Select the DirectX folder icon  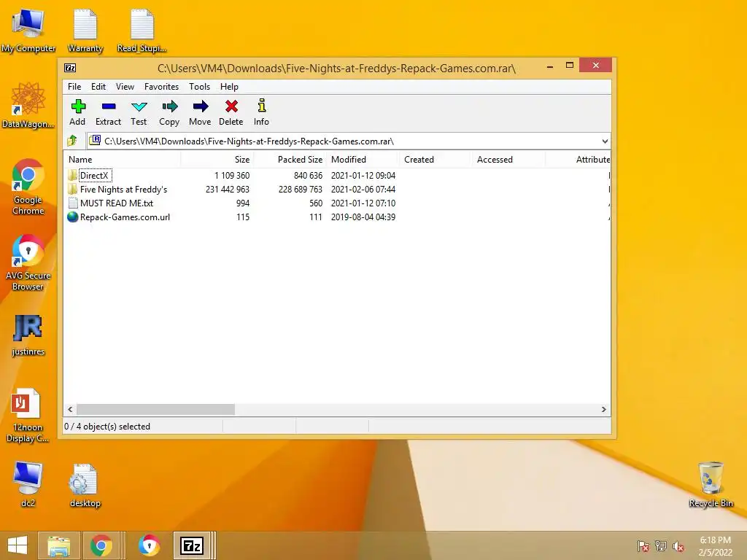click(x=72, y=175)
